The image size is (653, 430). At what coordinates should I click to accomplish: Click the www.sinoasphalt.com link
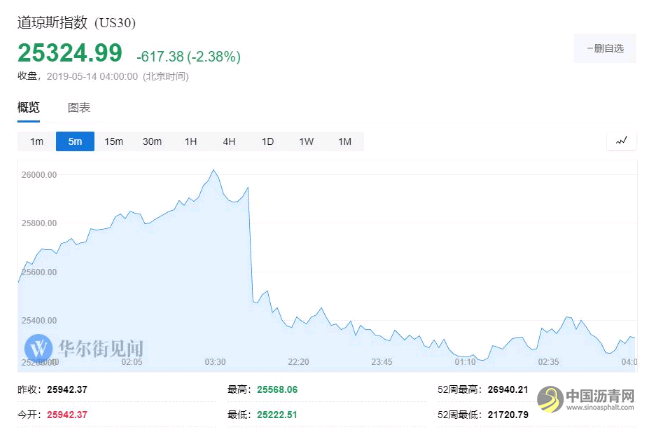(600, 408)
